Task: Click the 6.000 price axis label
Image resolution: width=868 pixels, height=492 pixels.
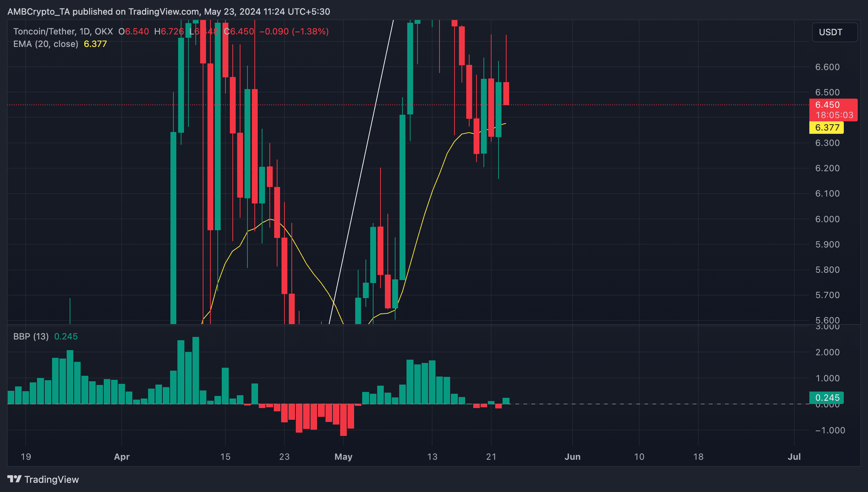Action: click(x=827, y=219)
